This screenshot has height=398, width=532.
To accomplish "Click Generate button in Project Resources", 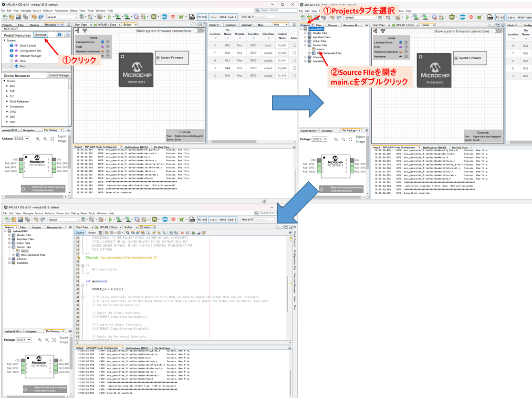I will coord(41,35).
